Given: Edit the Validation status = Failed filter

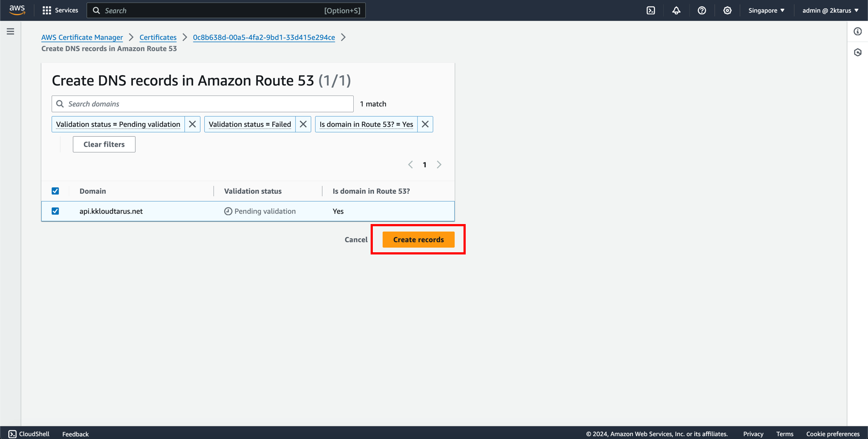Looking at the screenshot, I should [x=250, y=124].
